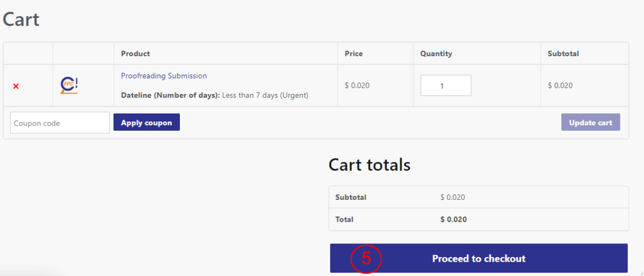644x276 pixels.
Task: Click the Product column header
Action: 136,54
